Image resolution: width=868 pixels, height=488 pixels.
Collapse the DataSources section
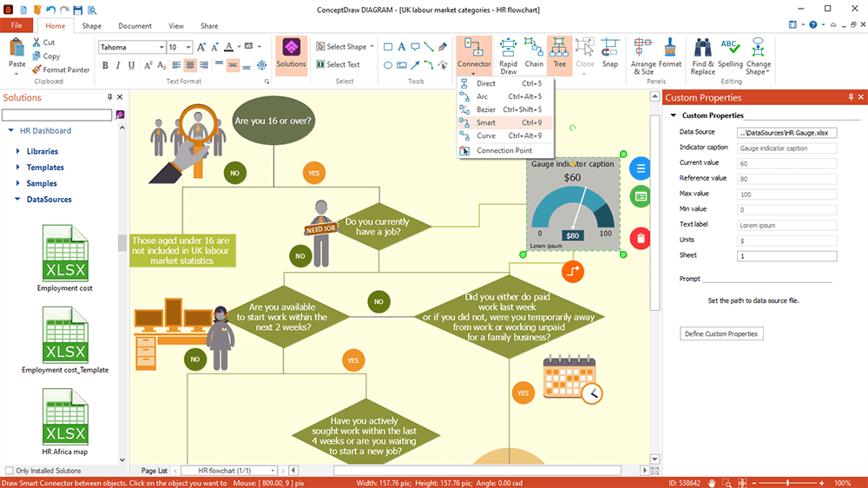tap(17, 199)
